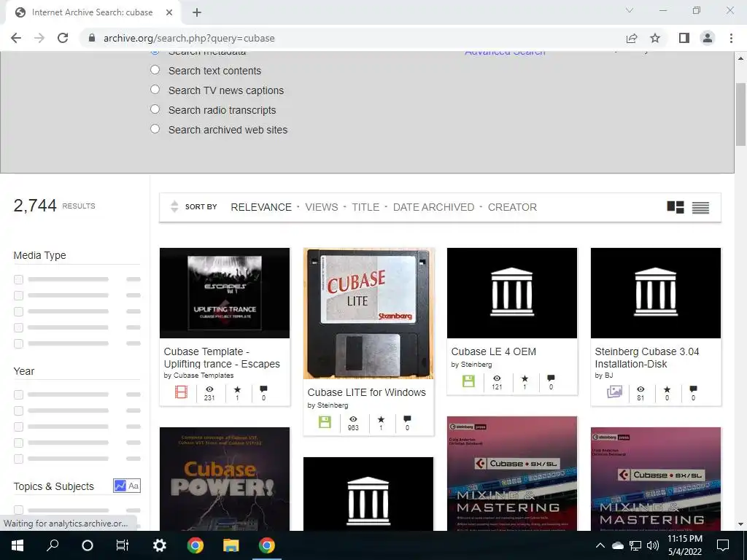Click the page vertical scrollbar thumb
The image size is (747, 560).
coord(740,114)
